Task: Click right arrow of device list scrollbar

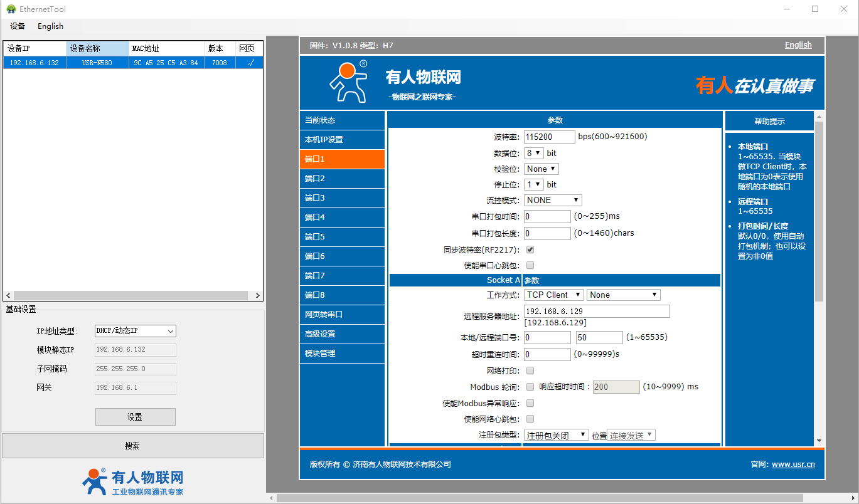Action: pyautogui.click(x=258, y=295)
